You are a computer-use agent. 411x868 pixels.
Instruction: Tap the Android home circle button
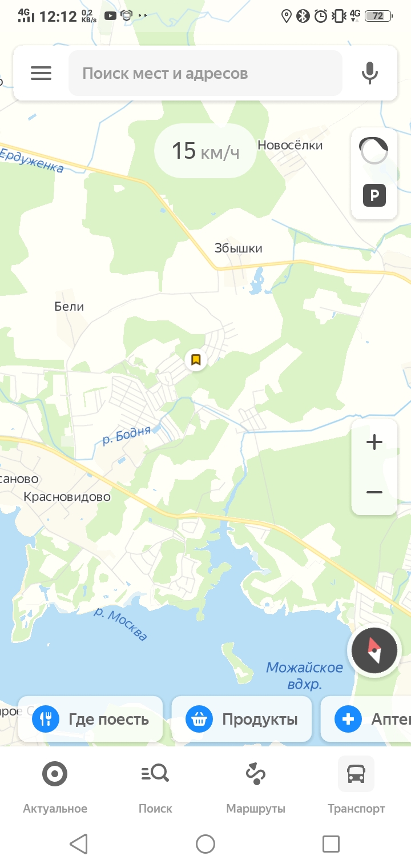[x=205, y=843]
